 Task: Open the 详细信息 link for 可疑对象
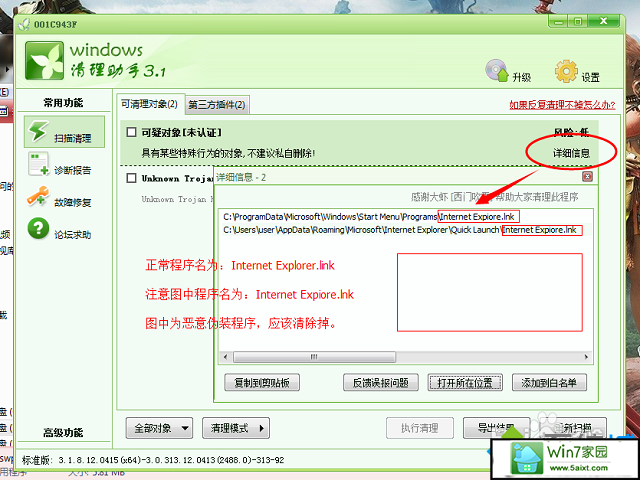[571, 153]
